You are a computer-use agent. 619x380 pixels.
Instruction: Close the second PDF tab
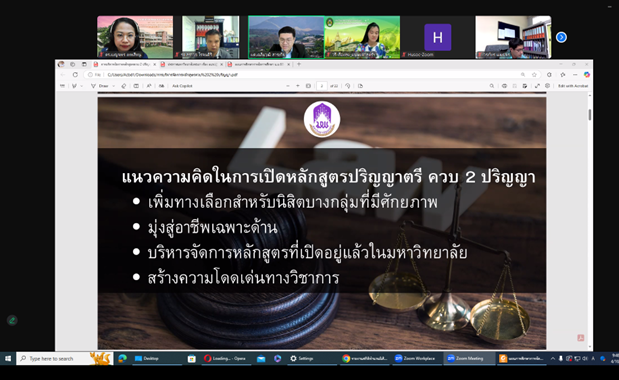[221, 64]
